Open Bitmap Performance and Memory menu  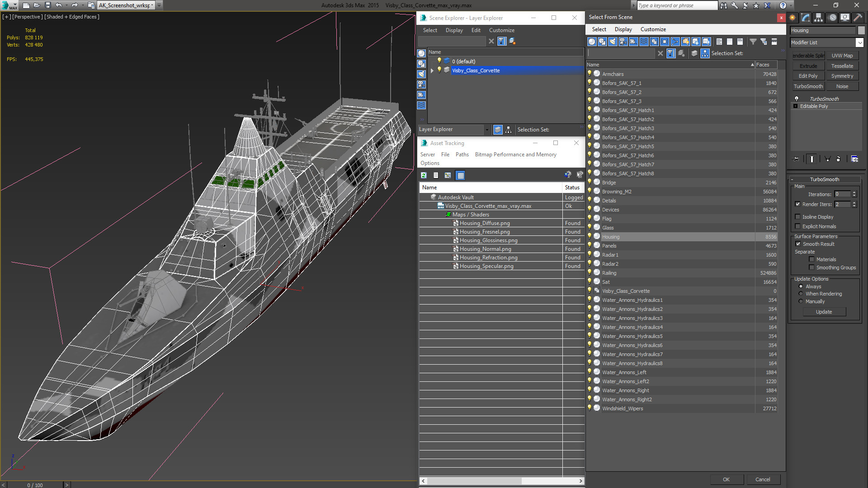[x=515, y=155]
